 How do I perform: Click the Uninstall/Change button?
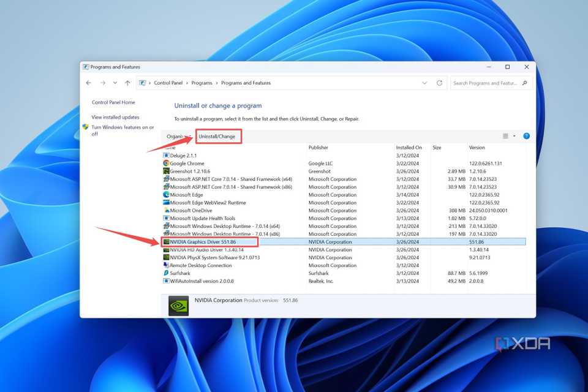[x=219, y=136]
